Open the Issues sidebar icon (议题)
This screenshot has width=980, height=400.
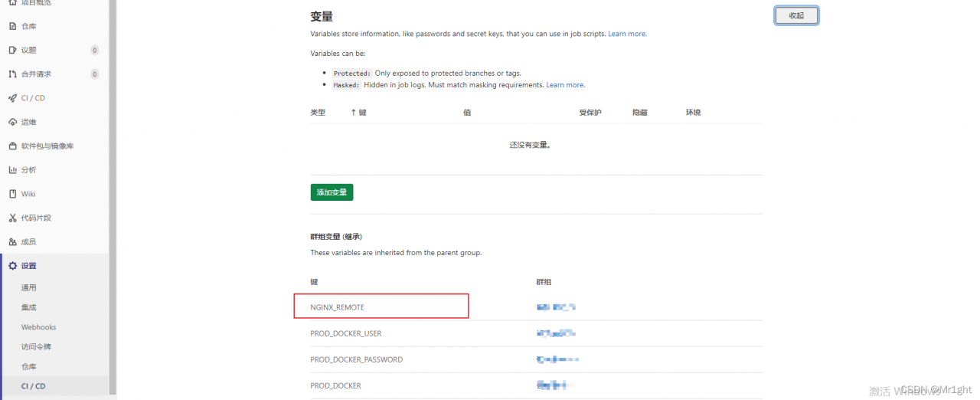[12, 50]
